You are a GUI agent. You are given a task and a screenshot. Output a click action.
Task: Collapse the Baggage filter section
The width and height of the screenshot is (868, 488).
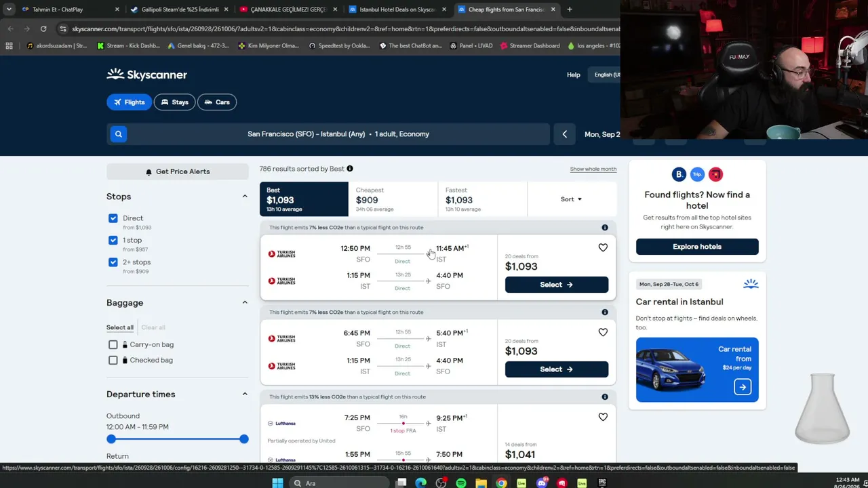click(x=245, y=303)
